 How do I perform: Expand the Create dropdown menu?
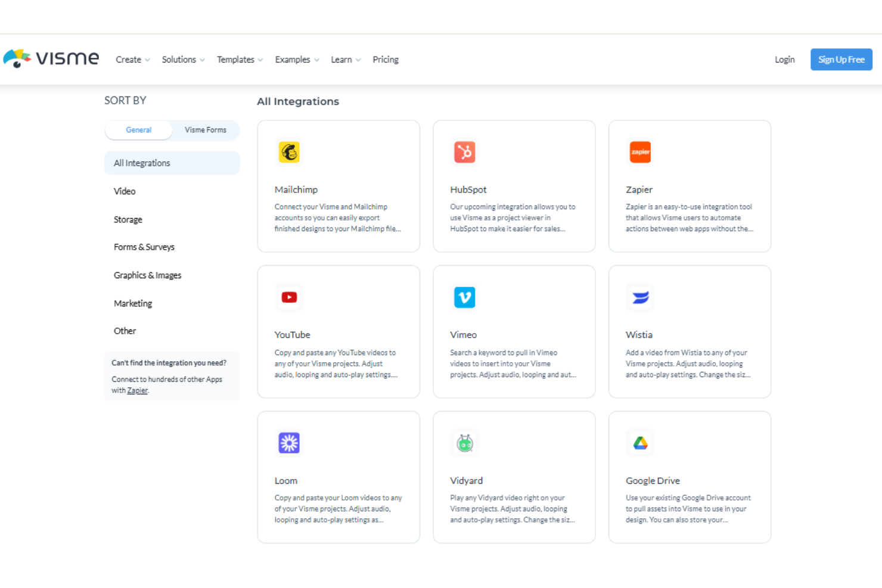click(x=133, y=60)
